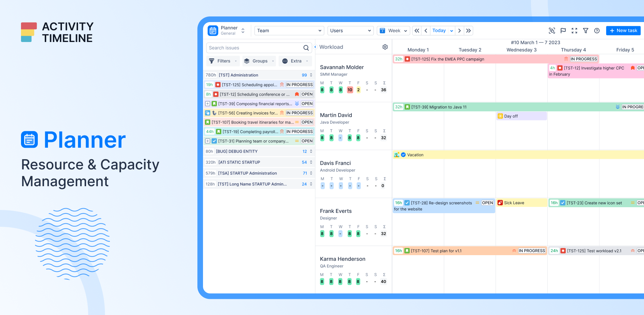Click the New task button
The width and height of the screenshot is (644, 315).
click(623, 31)
